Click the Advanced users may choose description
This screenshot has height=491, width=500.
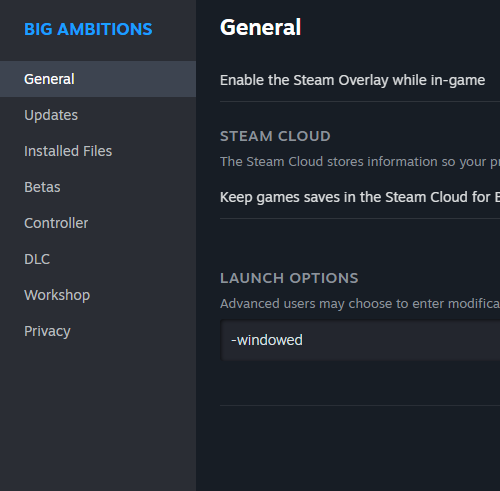point(360,304)
